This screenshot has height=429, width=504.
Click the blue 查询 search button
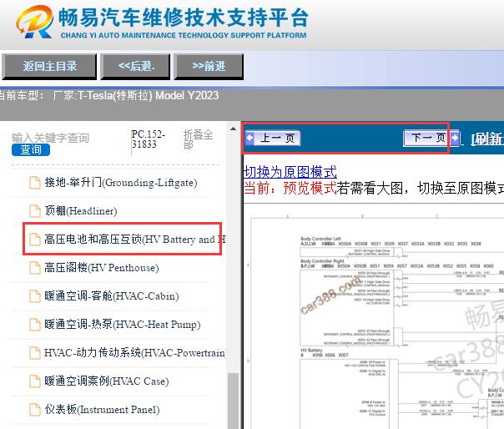pyautogui.click(x=31, y=150)
